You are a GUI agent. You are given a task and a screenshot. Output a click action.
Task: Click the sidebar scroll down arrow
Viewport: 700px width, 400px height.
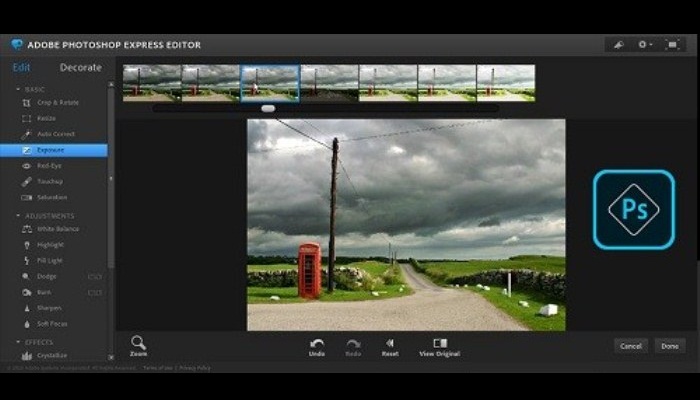pyautogui.click(x=111, y=357)
